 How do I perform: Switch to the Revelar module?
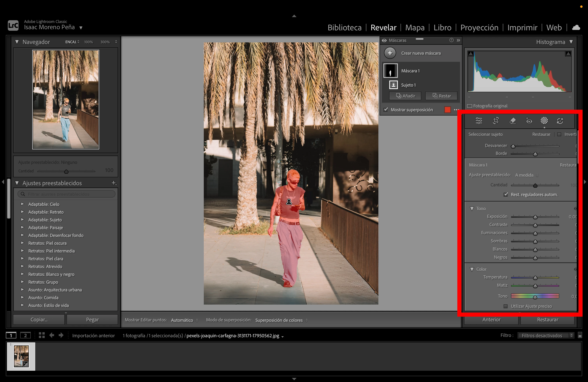tap(383, 27)
